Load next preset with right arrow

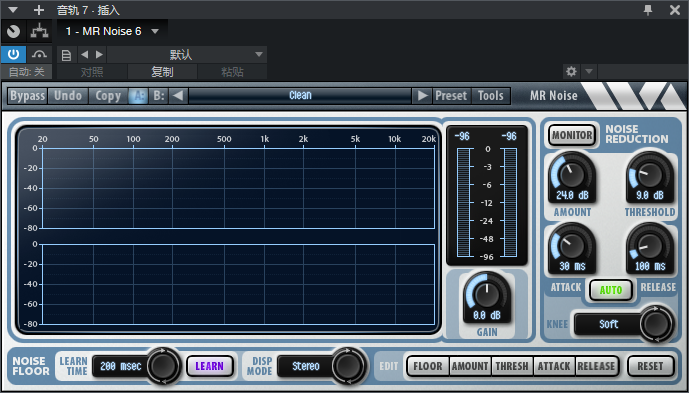point(422,96)
